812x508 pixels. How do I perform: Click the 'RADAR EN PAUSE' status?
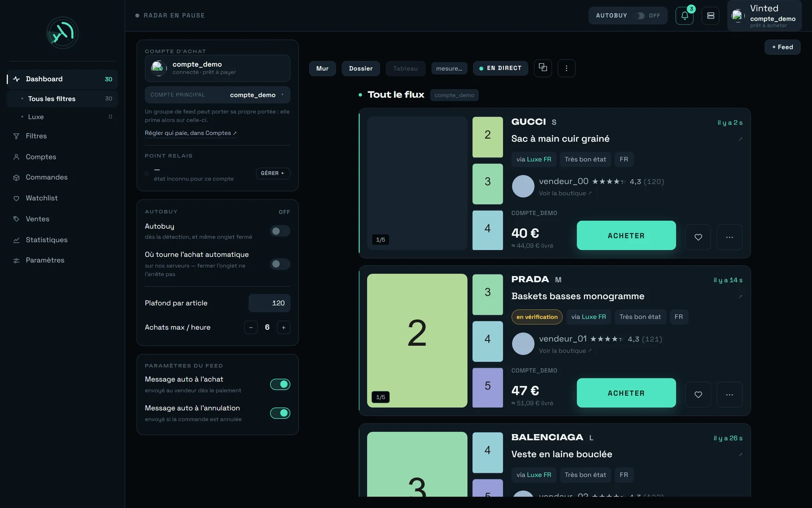click(170, 16)
